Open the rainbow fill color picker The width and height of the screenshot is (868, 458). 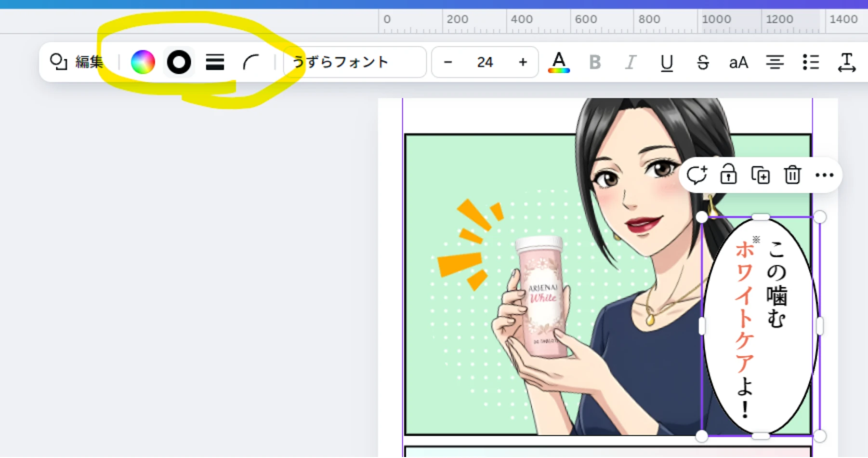tap(143, 62)
